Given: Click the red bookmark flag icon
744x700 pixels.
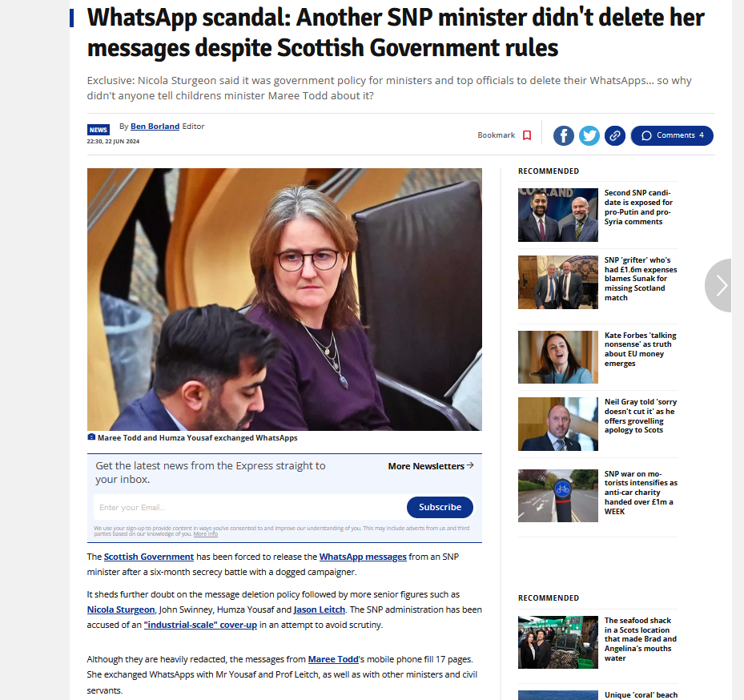Looking at the screenshot, I should pyautogui.click(x=527, y=135).
